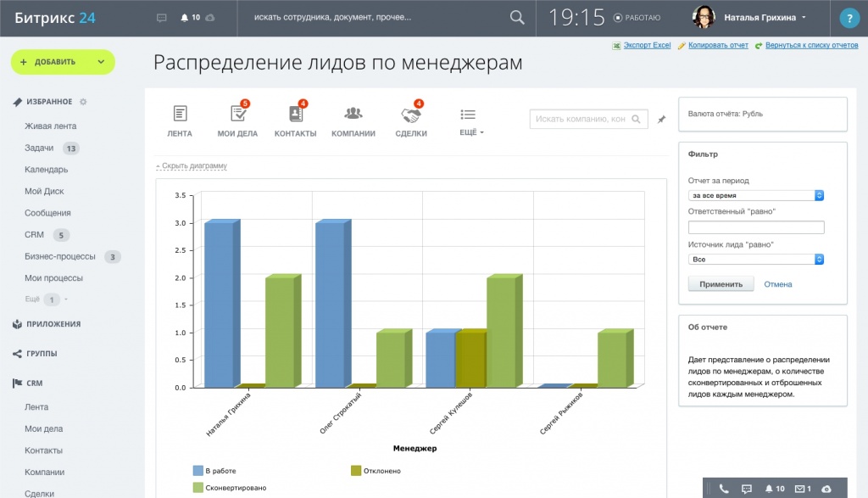Open the Отчет за период dropdown
This screenshot has width=868, height=498.
pos(755,195)
